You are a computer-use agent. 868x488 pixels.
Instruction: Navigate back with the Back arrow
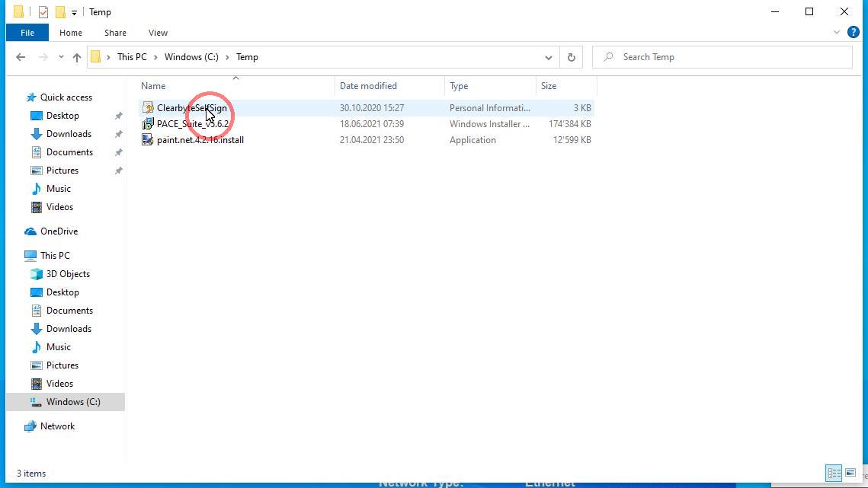[21, 57]
